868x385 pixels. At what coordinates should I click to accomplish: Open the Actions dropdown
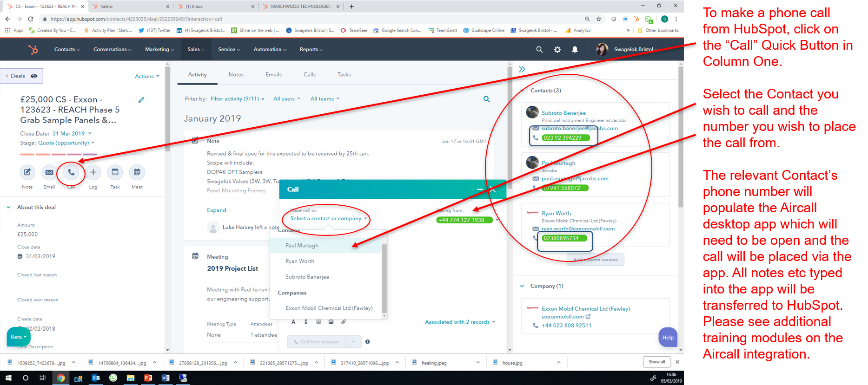[147, 76]
